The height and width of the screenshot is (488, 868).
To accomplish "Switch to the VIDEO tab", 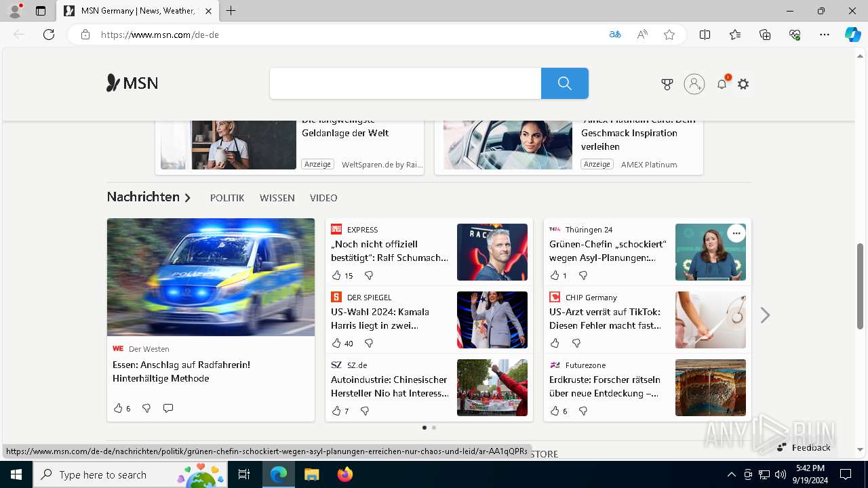I will coord(323,198).
